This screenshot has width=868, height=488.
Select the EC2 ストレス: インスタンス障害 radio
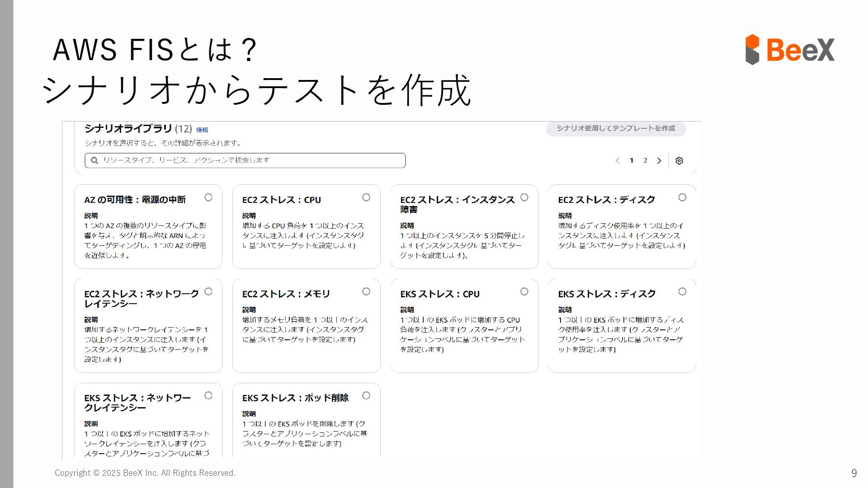[x=524, y=197]
